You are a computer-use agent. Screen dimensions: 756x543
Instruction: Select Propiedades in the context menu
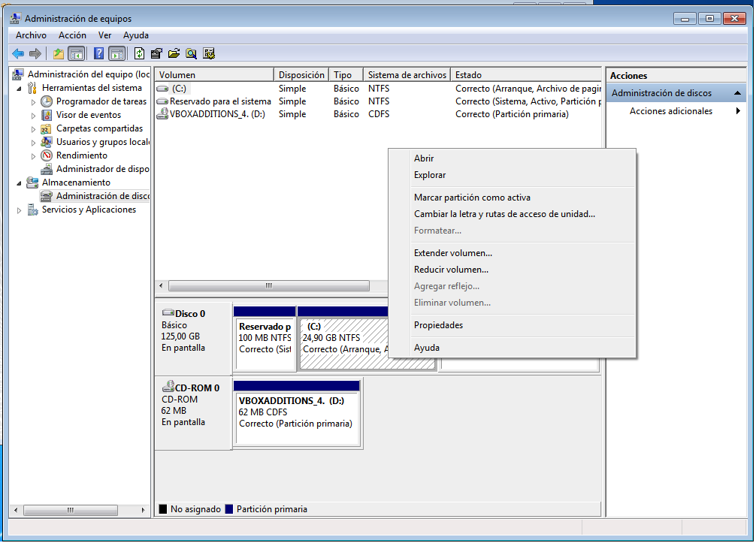click(438, 325)
